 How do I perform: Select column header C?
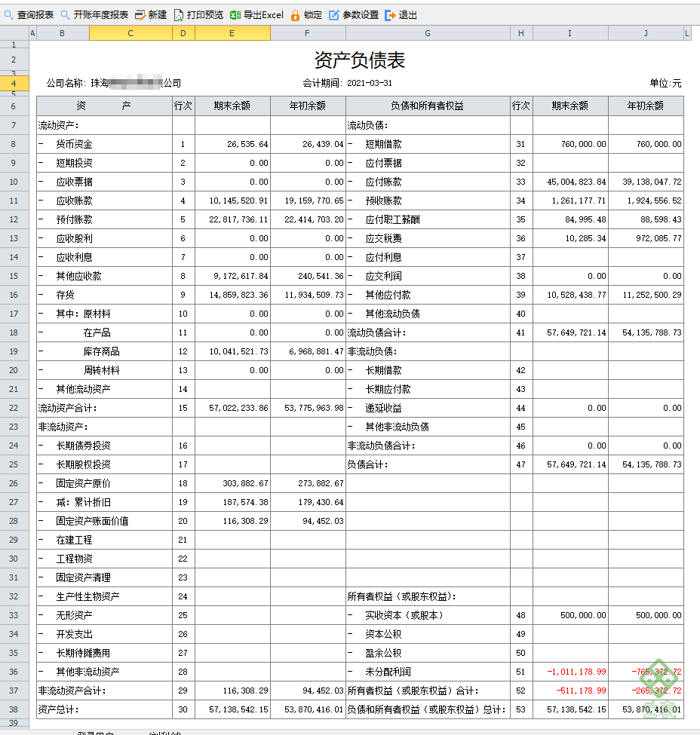pos(130,33)
